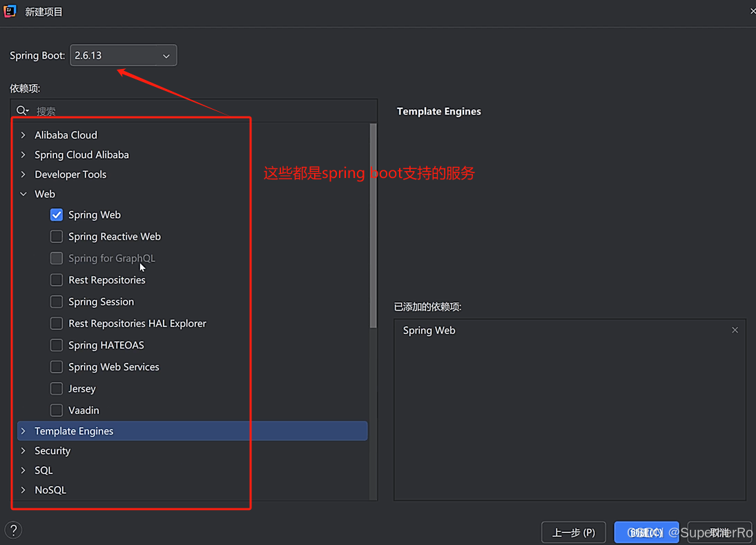Collapse the Web category
The height and width of the screenshot is (545, 756).
pos(23,194)
